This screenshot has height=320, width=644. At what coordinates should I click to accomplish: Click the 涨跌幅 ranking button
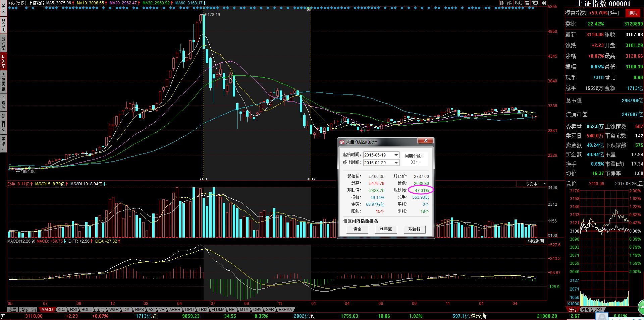414,229
